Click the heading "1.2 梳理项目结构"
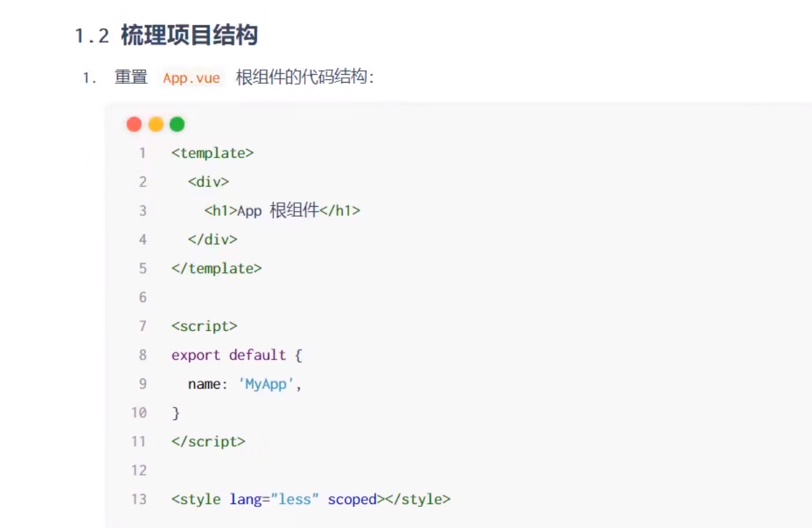 tap(166, 36)
